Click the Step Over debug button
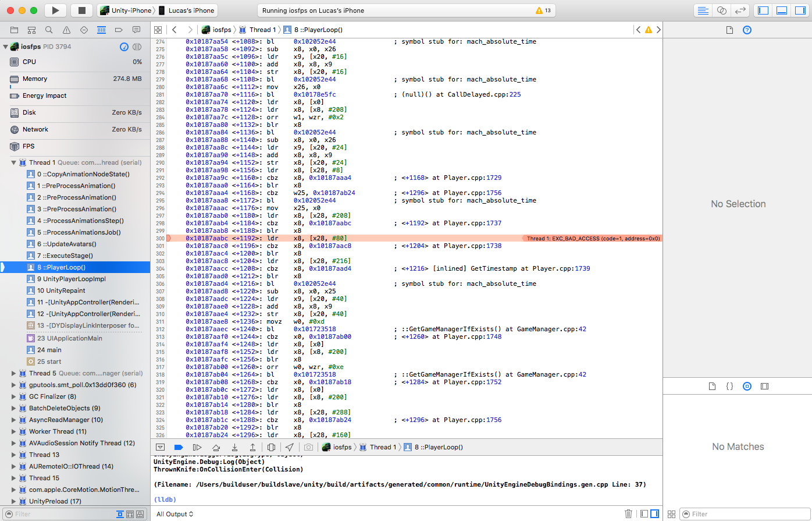The height and width of the screenshot is (521, 812). pyautogui.click(x=216, y=447)
